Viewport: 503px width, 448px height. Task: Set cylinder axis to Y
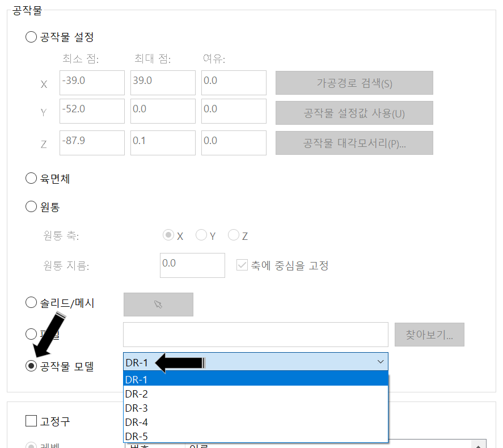201,235
